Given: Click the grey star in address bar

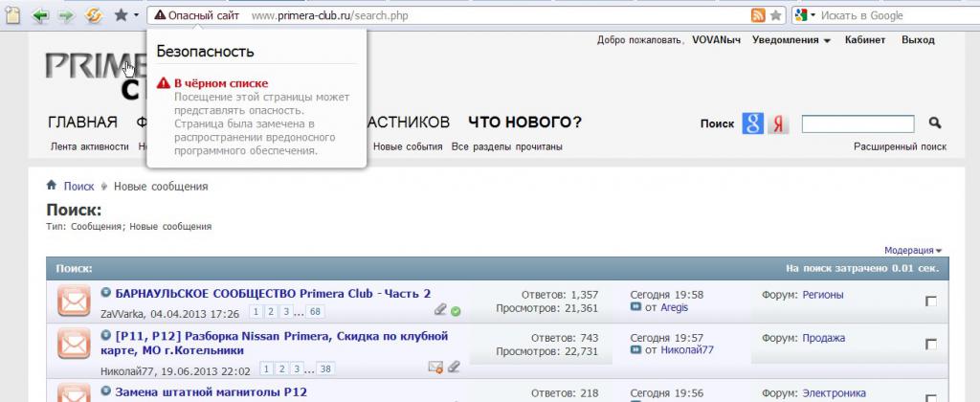Looking at the screenshot, I should 775,15.
